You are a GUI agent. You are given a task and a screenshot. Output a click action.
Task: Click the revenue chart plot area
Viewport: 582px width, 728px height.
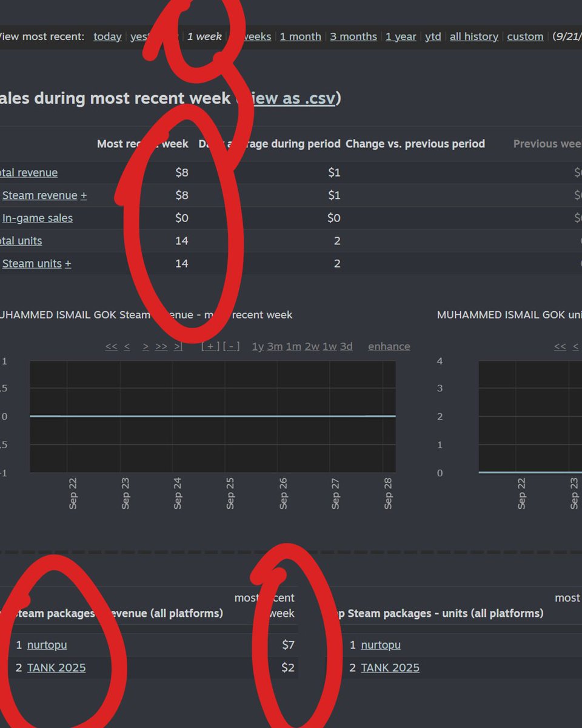click(x=213, y=417)
